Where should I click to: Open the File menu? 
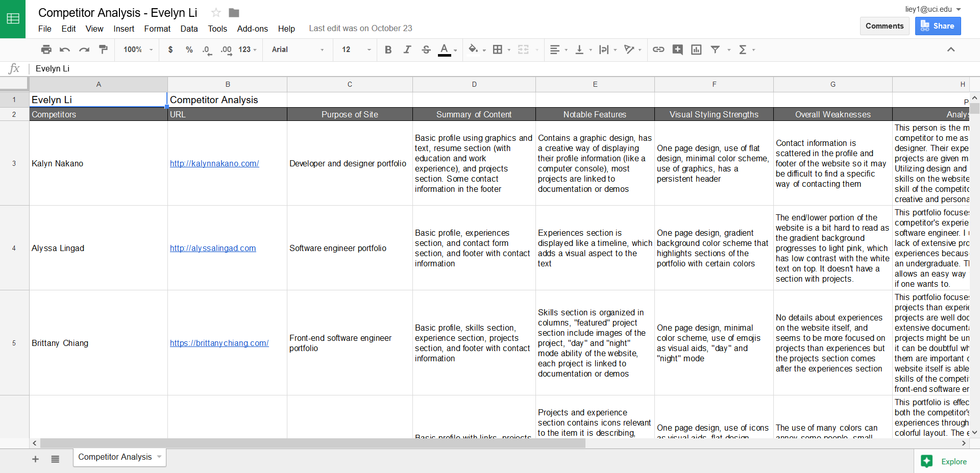point(45,29)
